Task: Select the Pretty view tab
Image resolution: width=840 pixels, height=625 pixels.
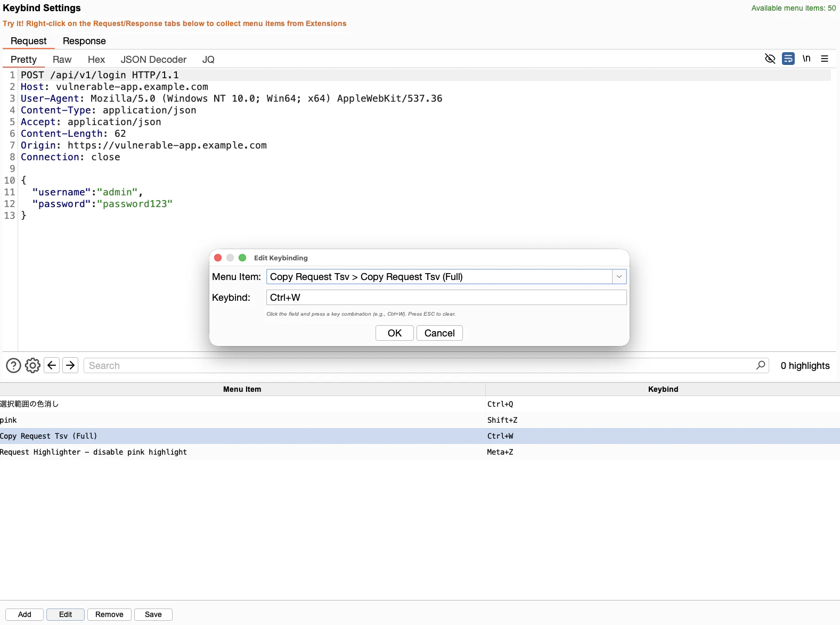Action: point(23,60)
